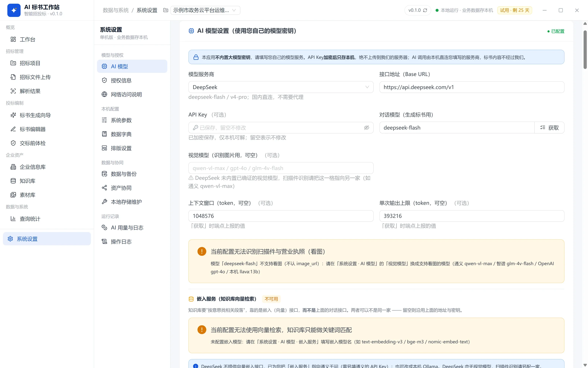The width and height of the screenshot is (588, 368).
Task: Open 企业信息库 building icon
Action: pos(13,167)
